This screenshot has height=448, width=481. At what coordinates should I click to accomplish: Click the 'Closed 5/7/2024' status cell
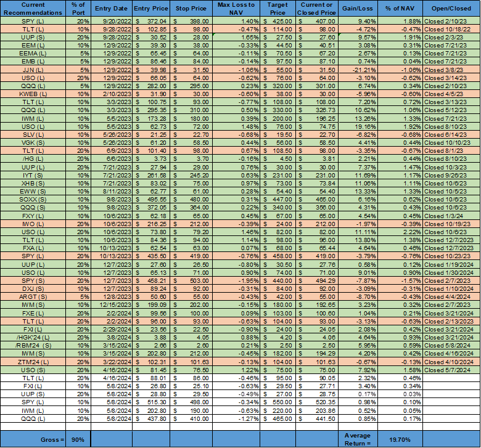pyautogui.click(x=451, y=370)
